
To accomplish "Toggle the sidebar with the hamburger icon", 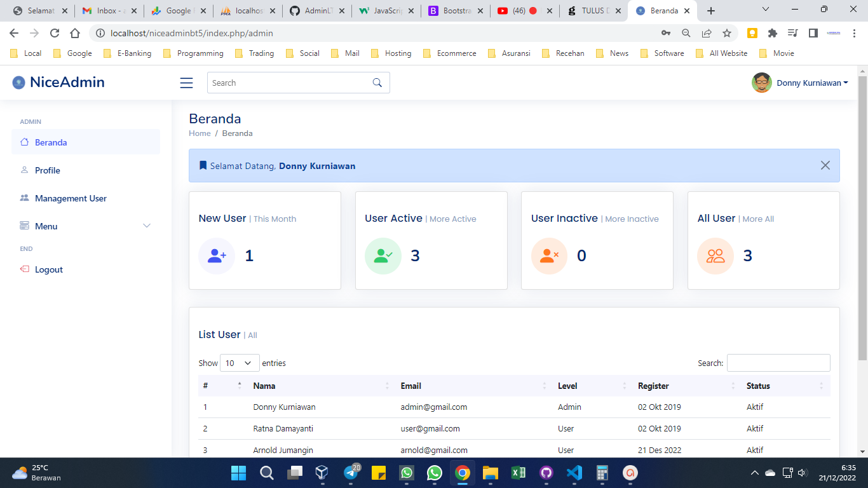I will pos(186,83).
